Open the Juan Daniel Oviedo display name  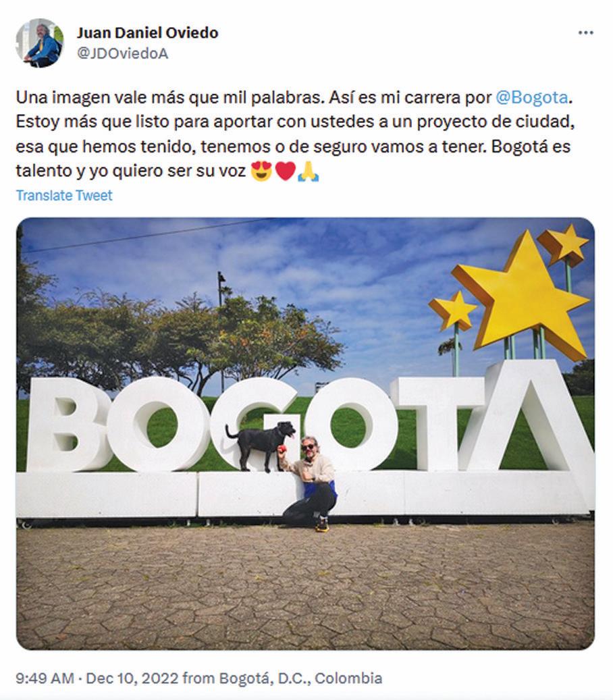point(147,32)
